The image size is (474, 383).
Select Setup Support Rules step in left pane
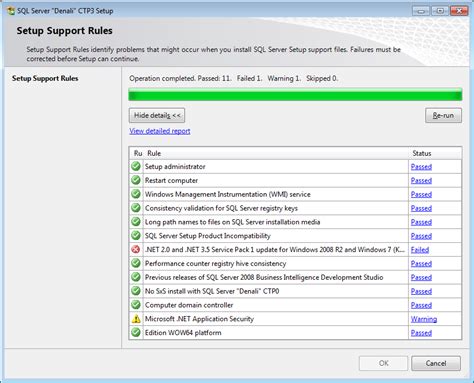click(45, 78)
